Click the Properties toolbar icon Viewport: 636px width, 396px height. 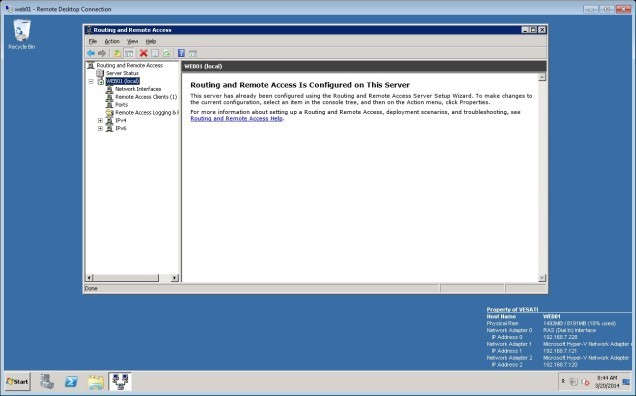[x=155, y=53]
